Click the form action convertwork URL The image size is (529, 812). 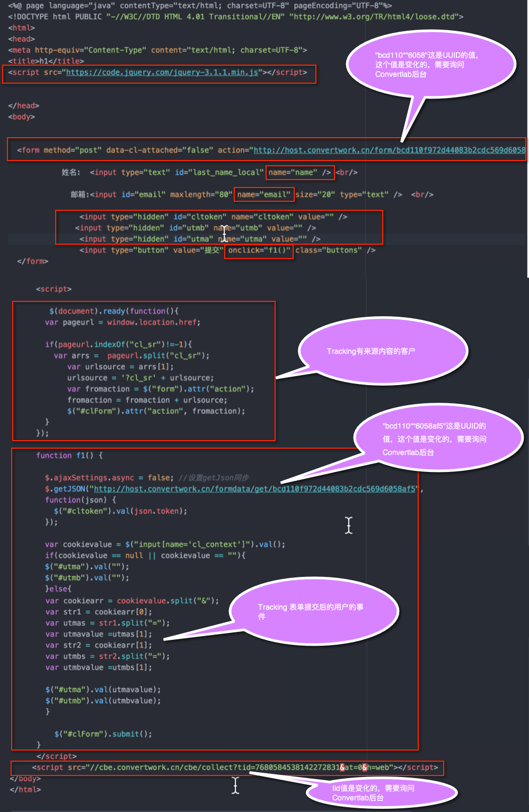(x=389, y=150)
